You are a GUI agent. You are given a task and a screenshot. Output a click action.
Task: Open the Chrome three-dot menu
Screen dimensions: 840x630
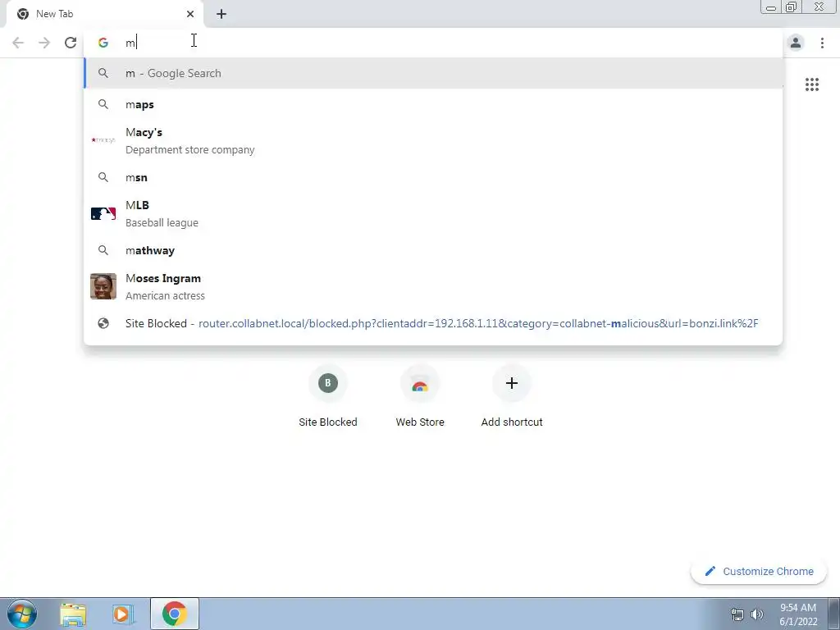[822, 43]
